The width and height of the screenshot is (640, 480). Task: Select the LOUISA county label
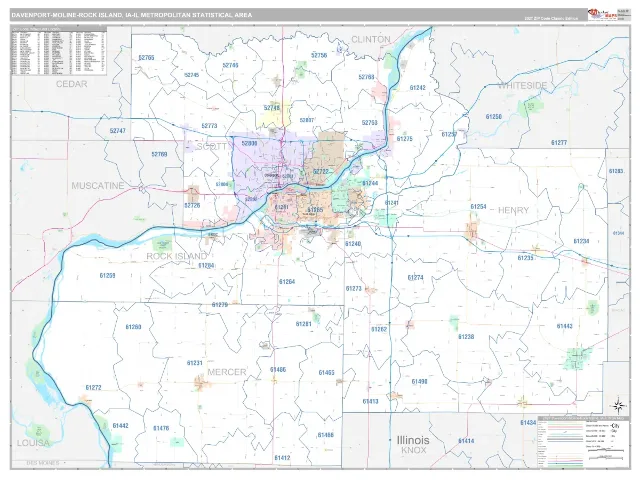33,443
